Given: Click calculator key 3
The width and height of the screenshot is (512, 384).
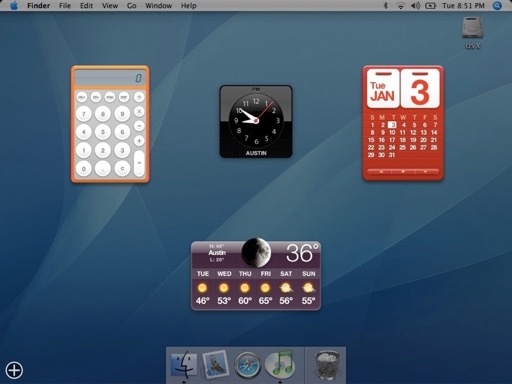Looking at the screenshot, I should tap(122, 151).
